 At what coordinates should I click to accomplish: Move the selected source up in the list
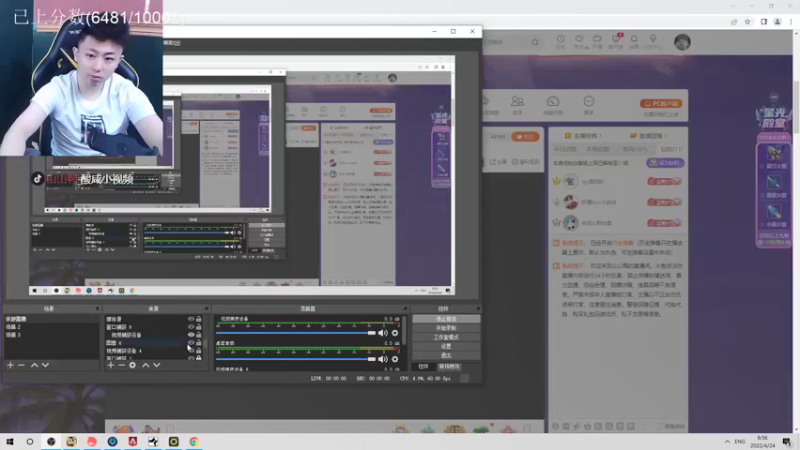click(x=145, y=365)
